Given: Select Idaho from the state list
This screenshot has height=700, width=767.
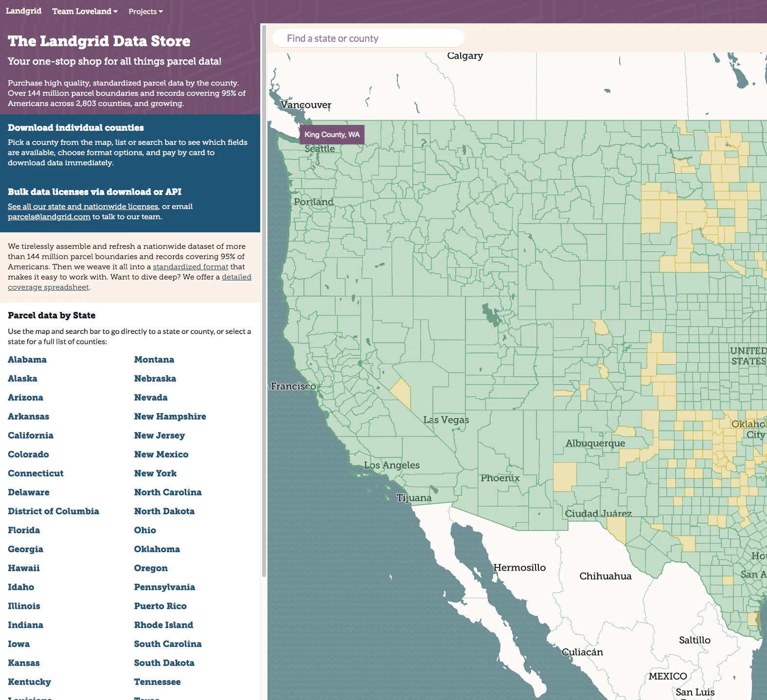Looking at the screenshot, I should tap(21, 587).
